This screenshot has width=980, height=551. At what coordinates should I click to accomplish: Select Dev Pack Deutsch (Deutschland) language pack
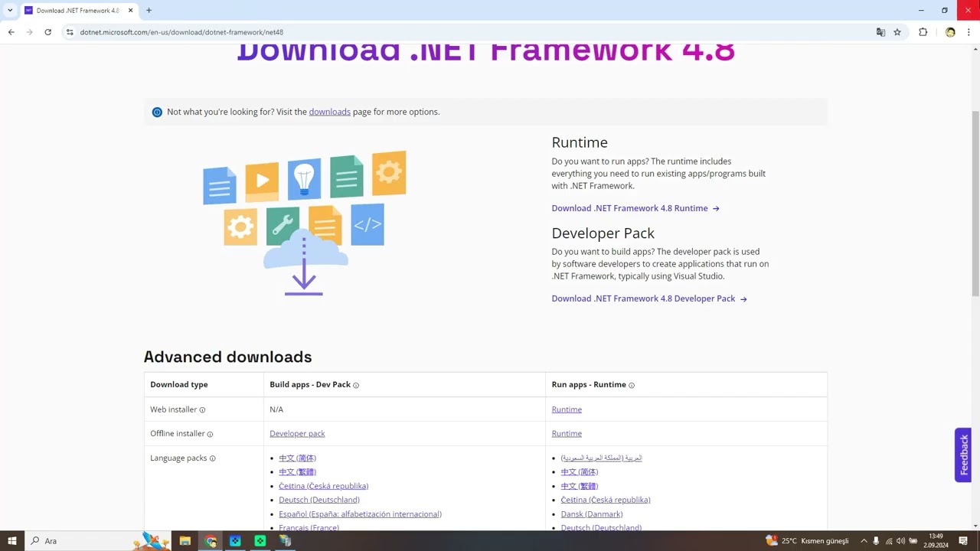[319, 500]
